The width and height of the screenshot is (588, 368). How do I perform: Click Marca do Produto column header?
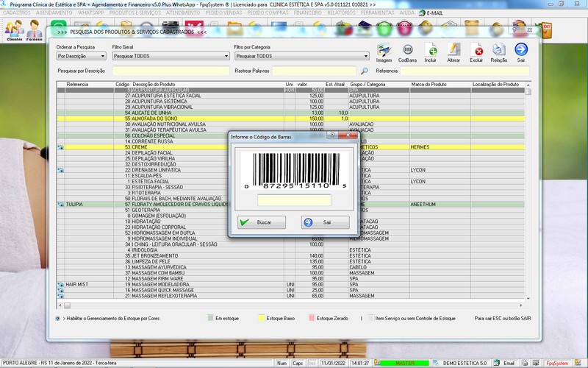pos(429,85)
